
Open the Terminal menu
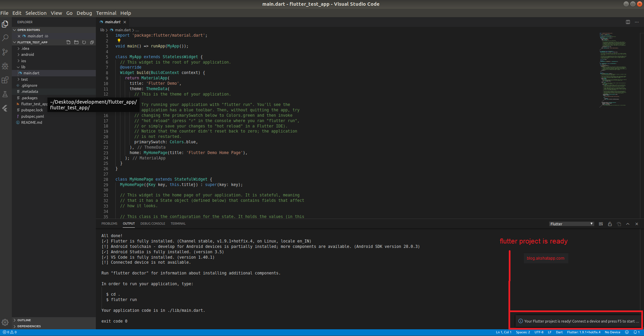click(x=106, y=13)
